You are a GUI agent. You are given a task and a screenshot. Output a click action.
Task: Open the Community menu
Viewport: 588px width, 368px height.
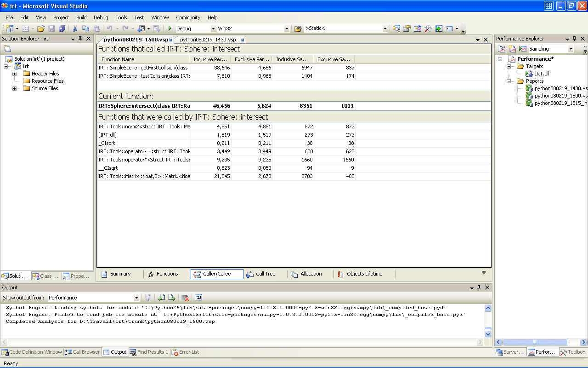pyautogui.click(x=188, y=17)
